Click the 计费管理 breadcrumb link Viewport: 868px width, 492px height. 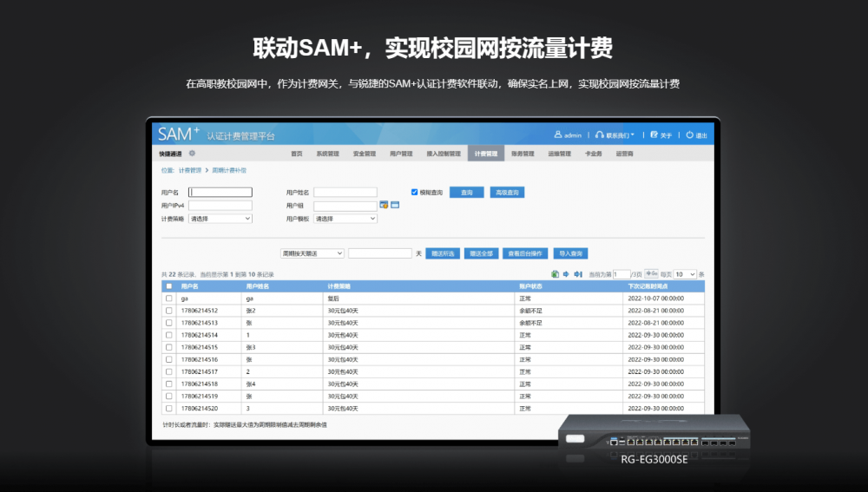pyautogui.click(x=190, y=170)
